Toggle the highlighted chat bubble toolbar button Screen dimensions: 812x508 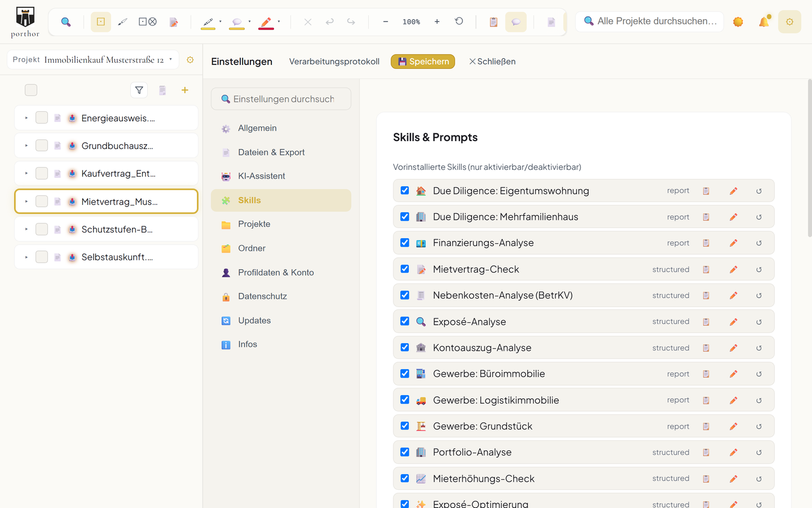coord(516,22)
